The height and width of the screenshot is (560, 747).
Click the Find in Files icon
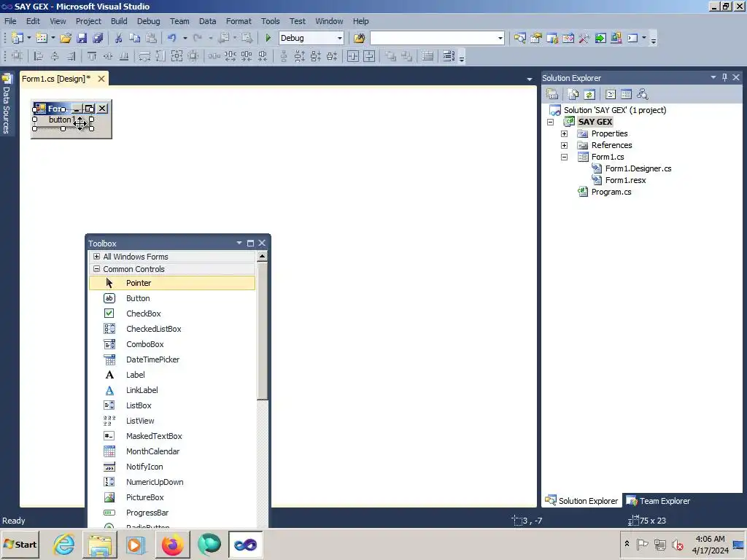[359, 38]
